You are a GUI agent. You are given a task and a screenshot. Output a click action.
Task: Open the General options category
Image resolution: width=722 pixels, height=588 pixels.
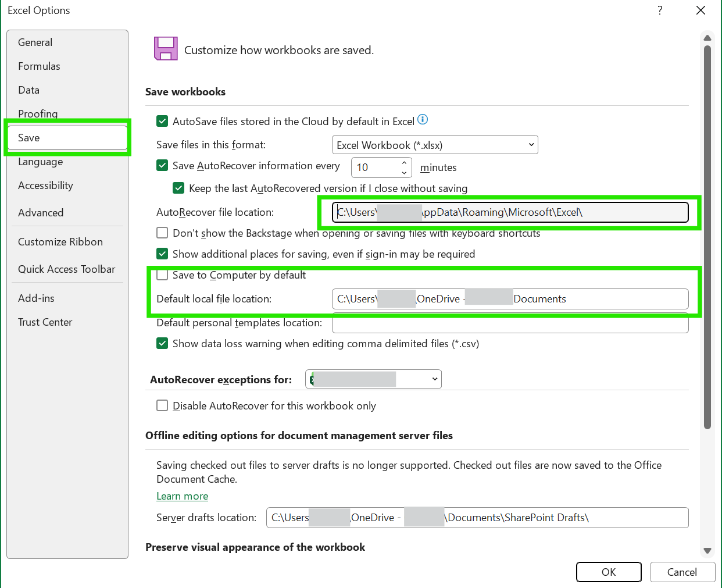[67, 42]
